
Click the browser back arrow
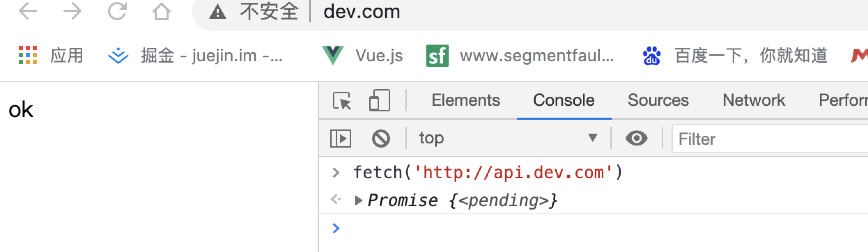(x=28, y=11)
